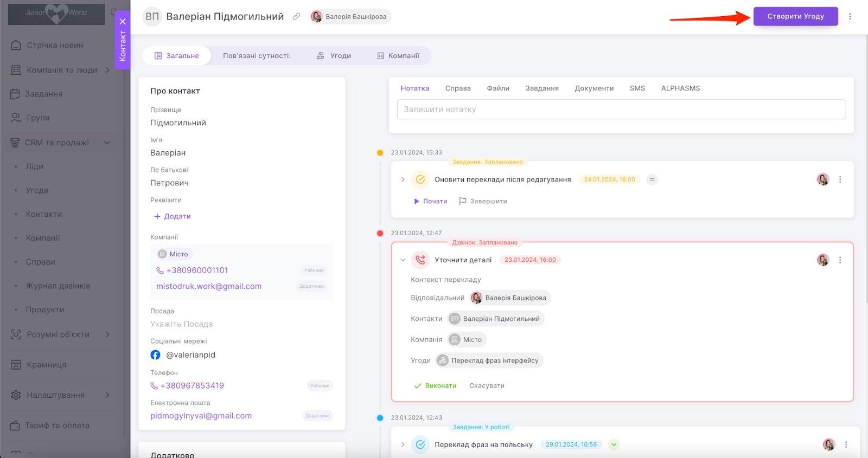This screenshot has height=458, width=868.
Task: Click the priority icon on Оновити переклади task
Action: coord(652,179)
